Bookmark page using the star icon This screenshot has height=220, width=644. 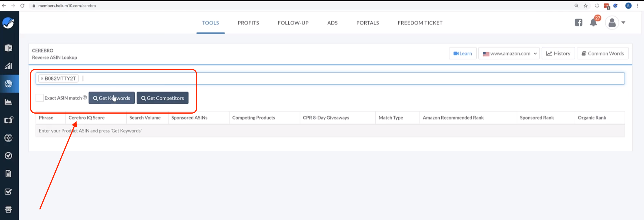(x=585, y=6)
